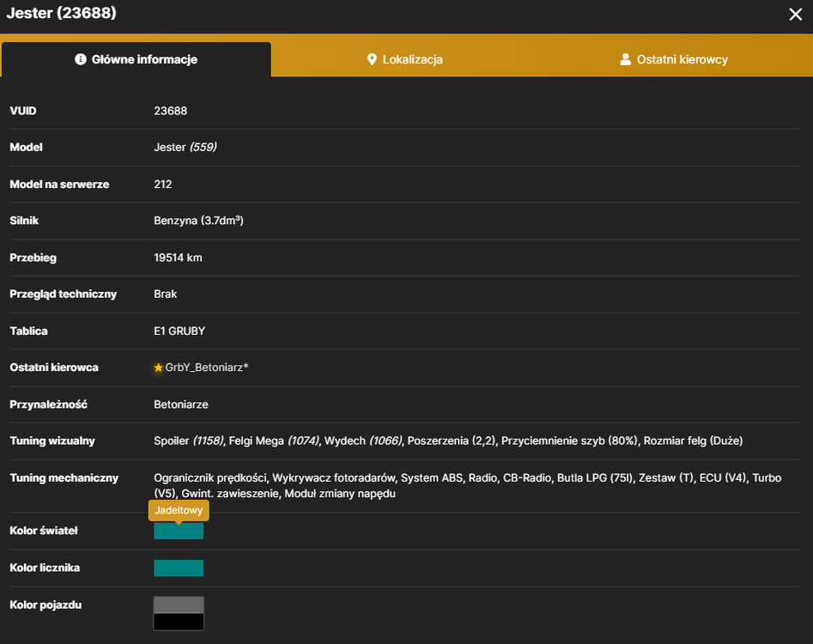Click the Kolor licznika teal swatch
This screenshot has width=813, height=644.
pos(179,568)
